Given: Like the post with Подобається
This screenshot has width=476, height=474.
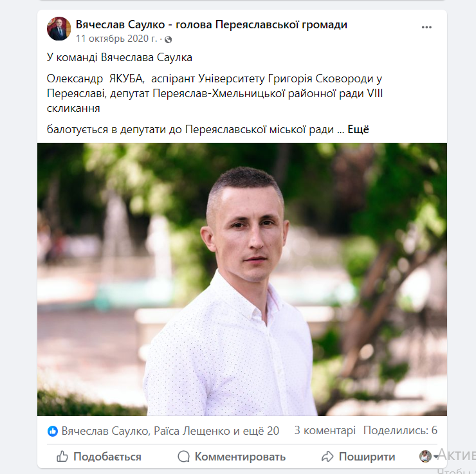Looking at the screenshot, I should click(99, 457).
